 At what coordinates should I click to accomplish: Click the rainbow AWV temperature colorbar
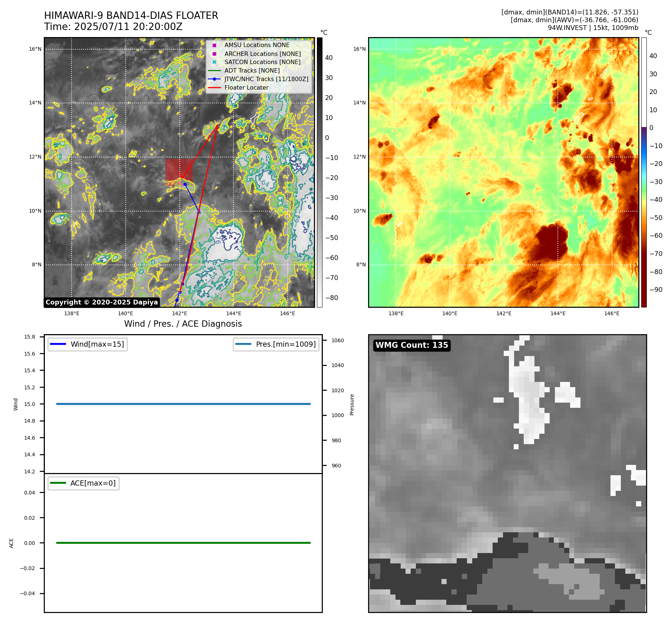[644, 172]
